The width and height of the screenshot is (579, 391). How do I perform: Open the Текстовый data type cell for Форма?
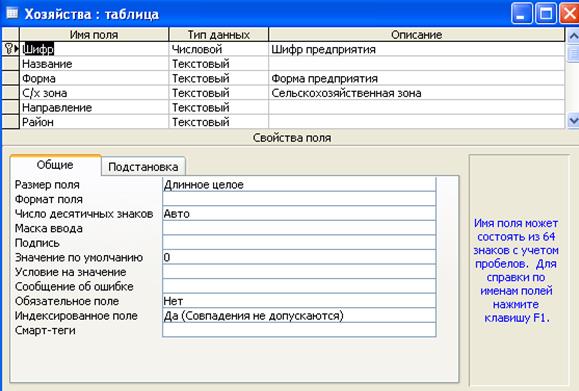(x=219, y=78)
